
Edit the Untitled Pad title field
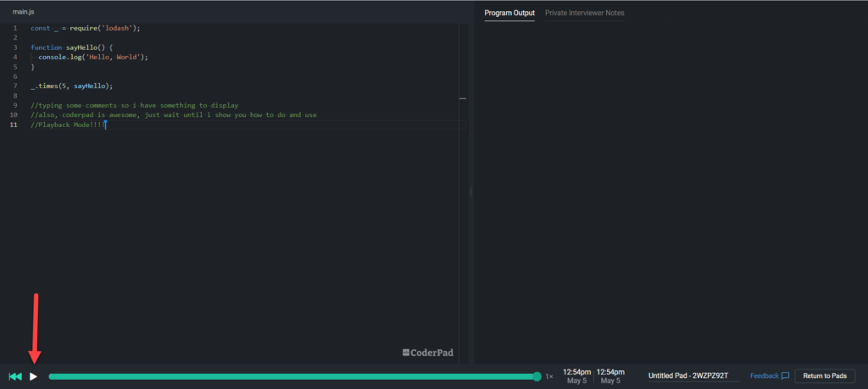coord(694,376)
